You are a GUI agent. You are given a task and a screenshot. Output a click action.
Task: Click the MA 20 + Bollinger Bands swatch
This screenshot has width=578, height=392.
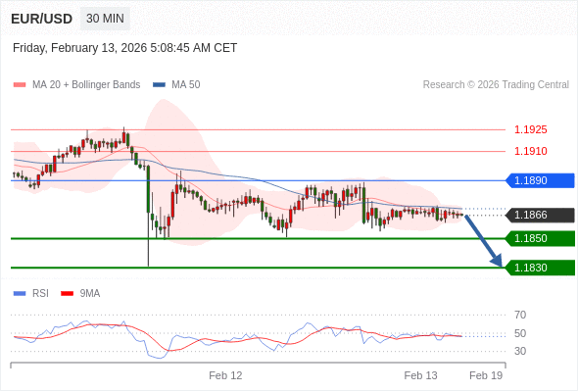pyautogui.click(x=20, y=85)
